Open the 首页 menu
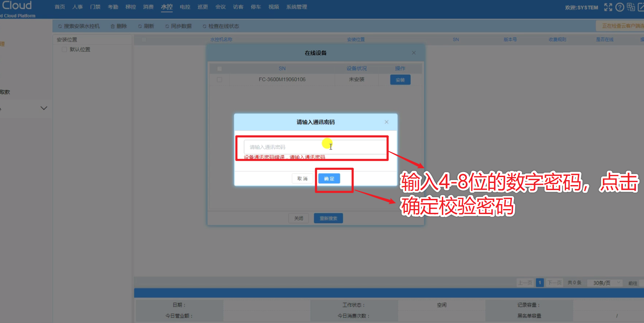Viewport: 644px width, 323px height. coord(60,7)
